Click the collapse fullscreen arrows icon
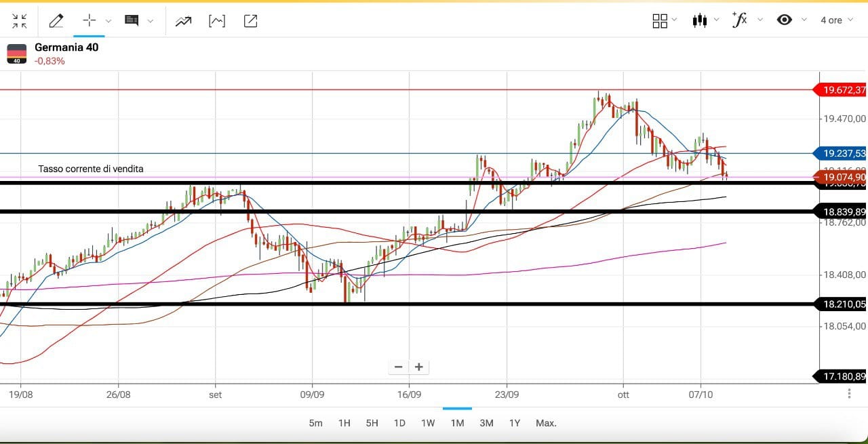 (x=20, y=21)
